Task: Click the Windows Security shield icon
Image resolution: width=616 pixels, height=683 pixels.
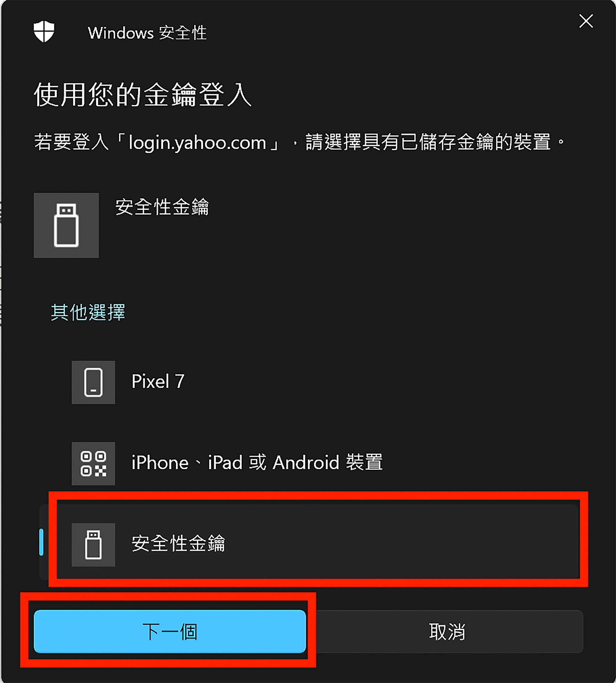Action: (x=44, y=32)
